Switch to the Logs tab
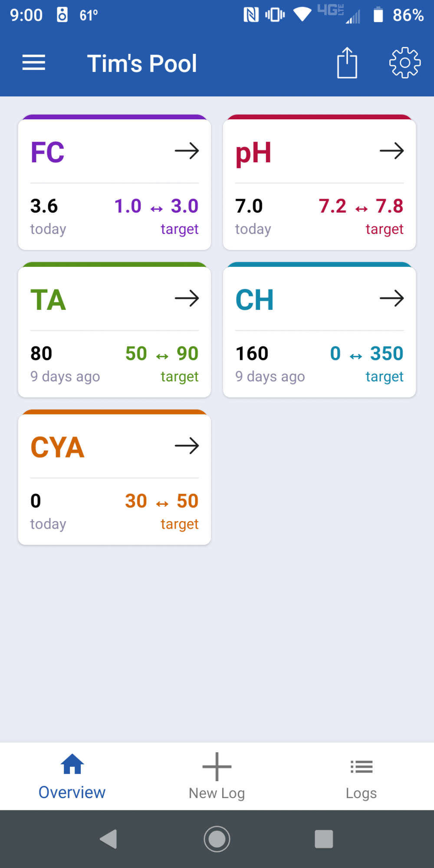The image size is (434, 868). [362, 776]
